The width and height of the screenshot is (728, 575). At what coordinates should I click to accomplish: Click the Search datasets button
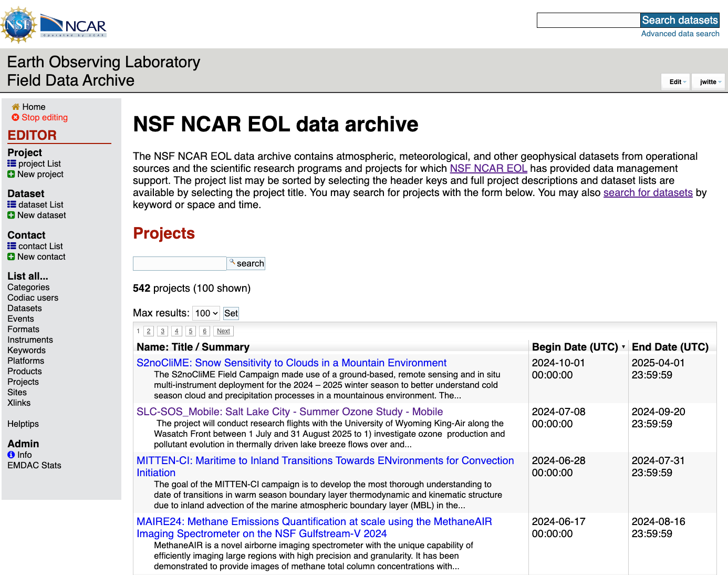point(680,20)
